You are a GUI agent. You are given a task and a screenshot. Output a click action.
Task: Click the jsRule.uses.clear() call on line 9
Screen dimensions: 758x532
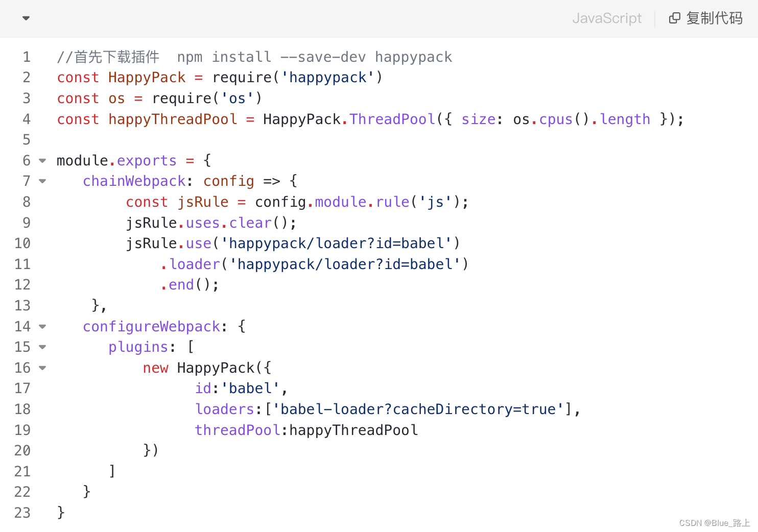(210, 223)
